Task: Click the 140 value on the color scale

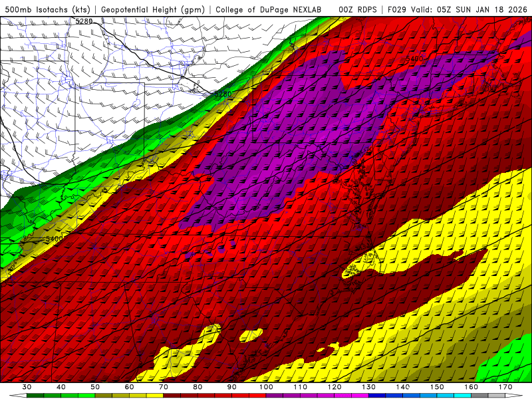Action: coord(403,387)
